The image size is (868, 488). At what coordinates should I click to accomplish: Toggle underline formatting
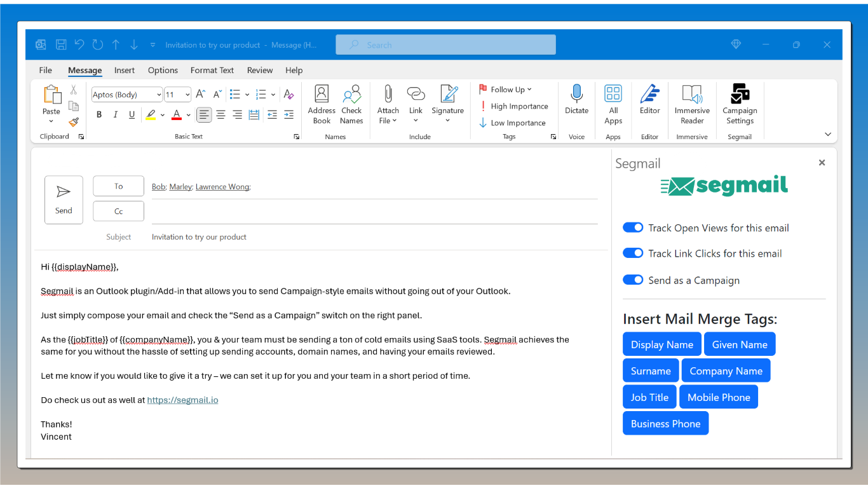pyautogui.click(x=132, y=114)
